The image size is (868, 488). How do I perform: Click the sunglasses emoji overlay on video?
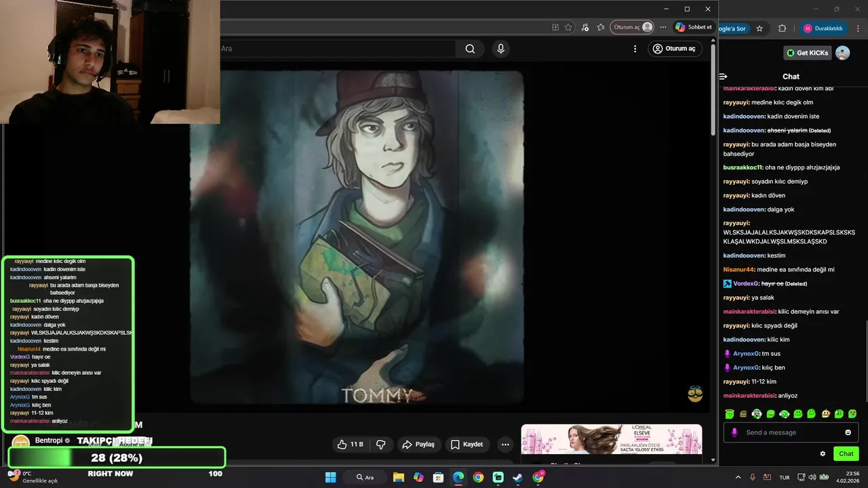pyautogui.click(x=695, y=394)
